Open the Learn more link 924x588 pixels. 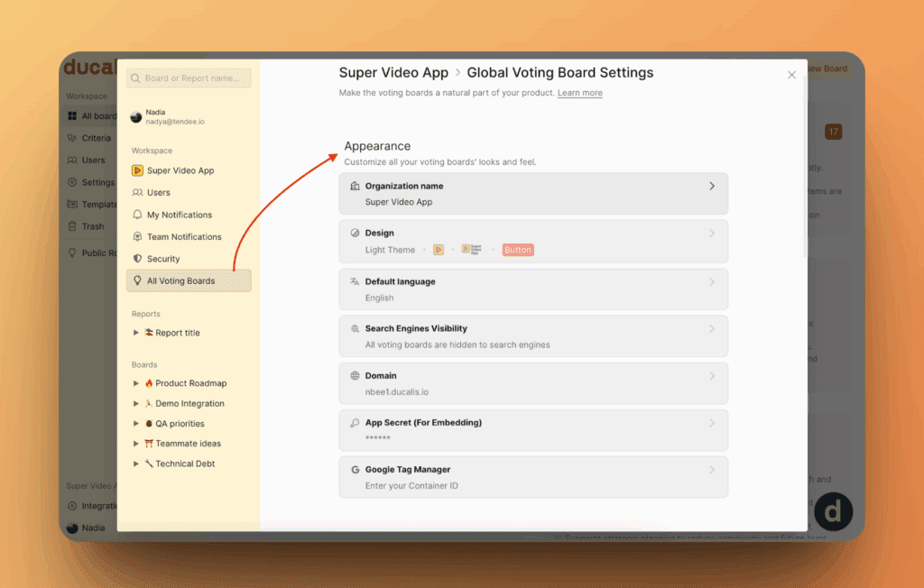[579, 93]
